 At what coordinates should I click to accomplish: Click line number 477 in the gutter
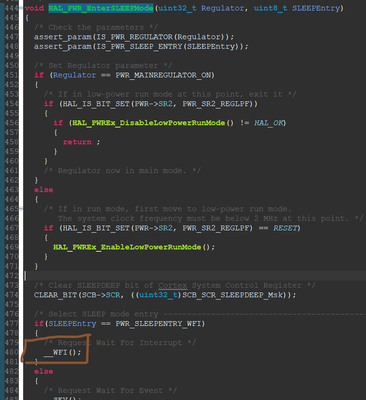tap(11, 324)
